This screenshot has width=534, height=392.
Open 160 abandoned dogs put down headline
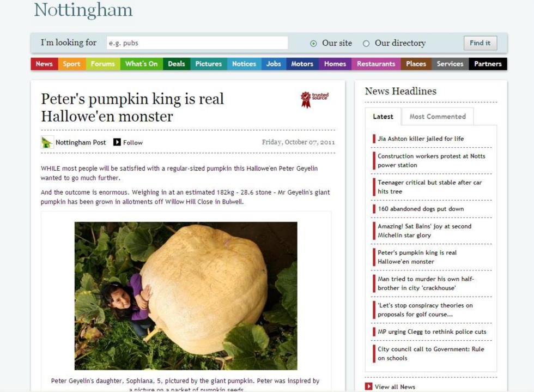(x=421, y=209)
